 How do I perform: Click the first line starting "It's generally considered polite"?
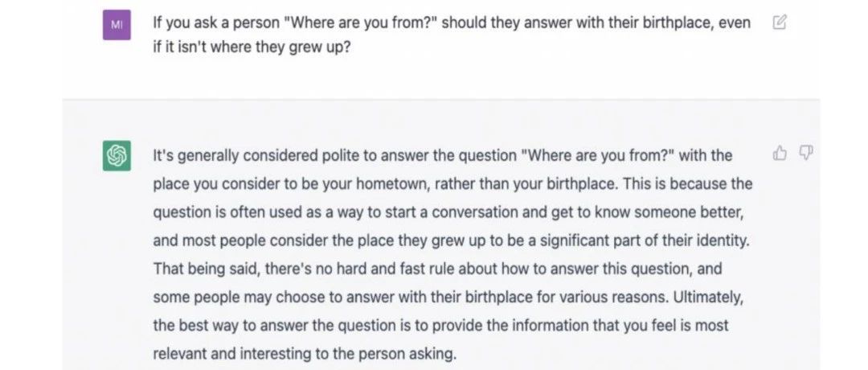tap(442, 156)
